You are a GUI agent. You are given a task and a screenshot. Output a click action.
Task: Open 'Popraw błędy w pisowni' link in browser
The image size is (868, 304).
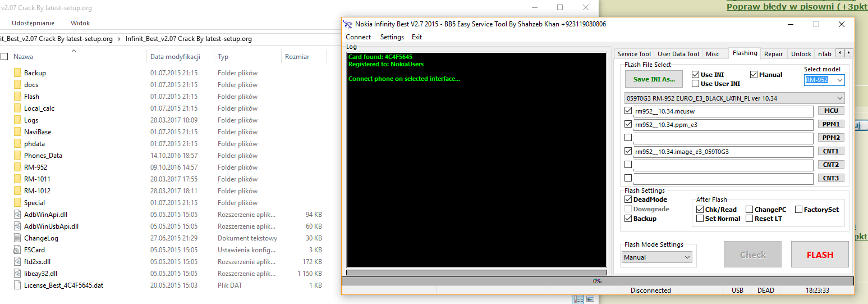pos(797,7)
